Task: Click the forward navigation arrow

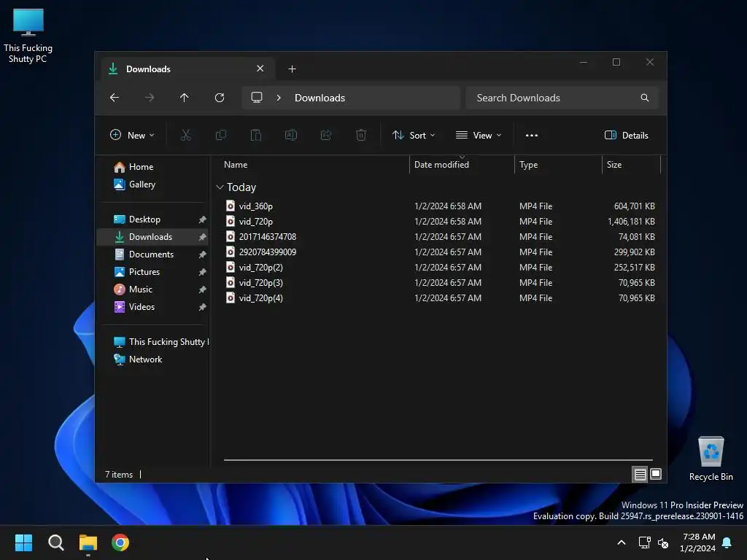Action: pyautogui.click(x=150, y=98)
